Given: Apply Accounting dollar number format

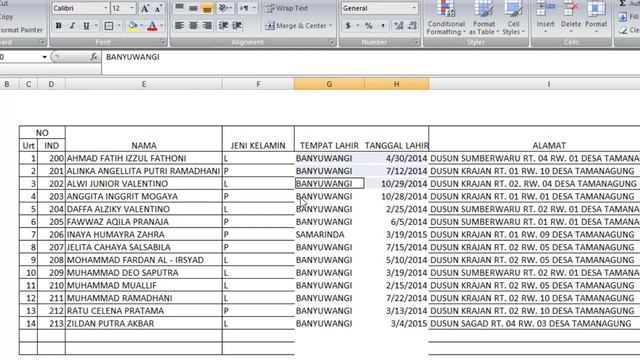Looking at the screenshot, I should coord(348,26).
